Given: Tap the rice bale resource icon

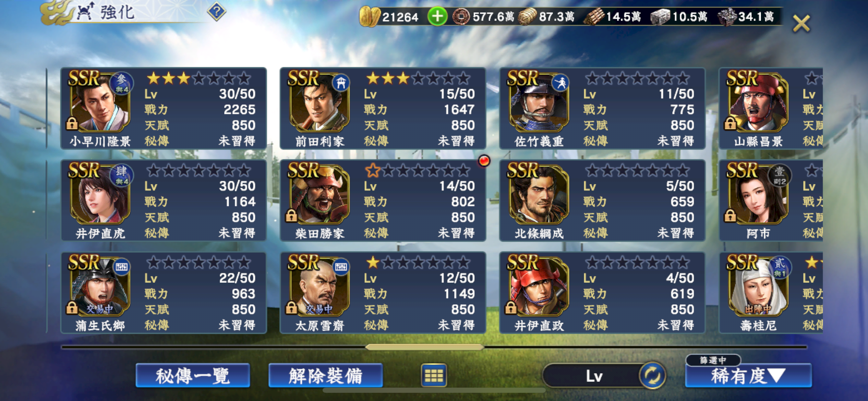Looking at the screenshot, I should pos(527,17).
